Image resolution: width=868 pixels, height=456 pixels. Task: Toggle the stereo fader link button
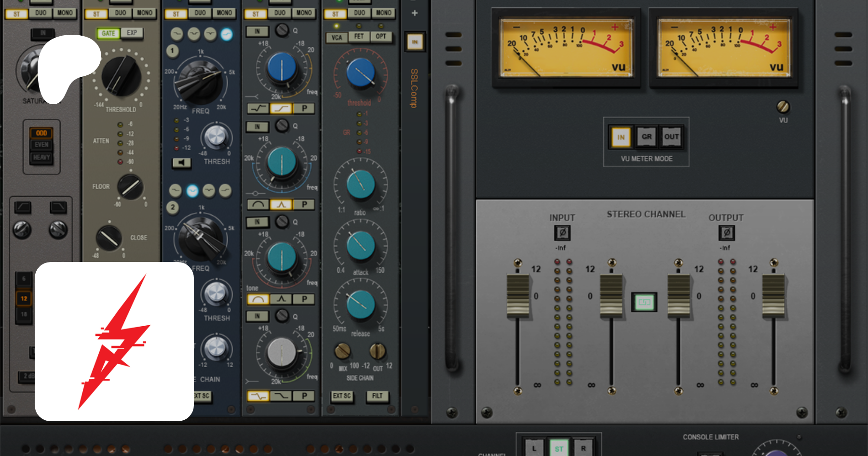click(x=644, y=303)
